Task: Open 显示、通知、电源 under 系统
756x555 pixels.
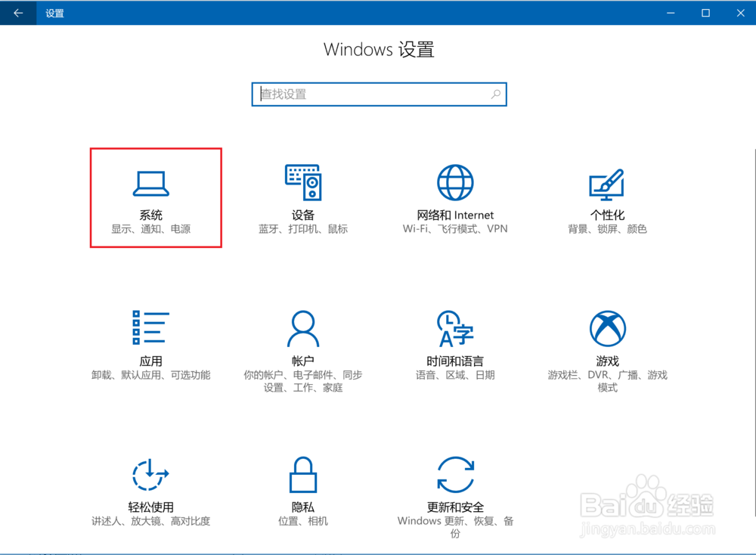Action: point(151,229)
